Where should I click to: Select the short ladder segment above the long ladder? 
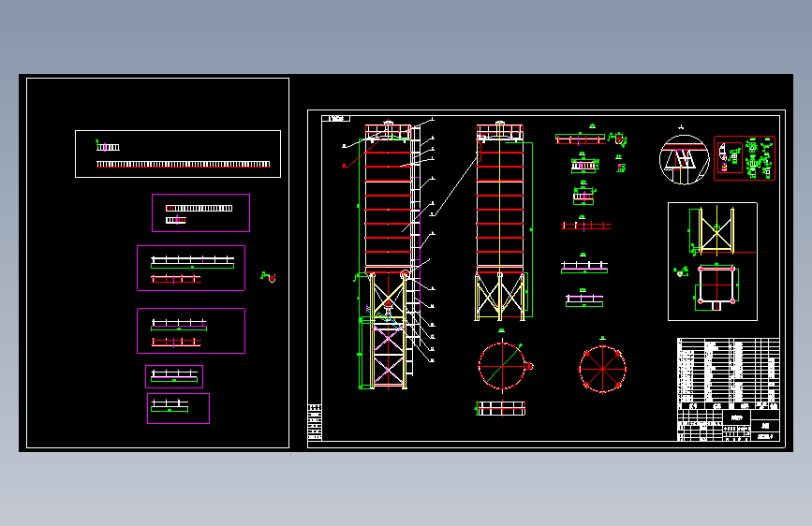point(108,147)
